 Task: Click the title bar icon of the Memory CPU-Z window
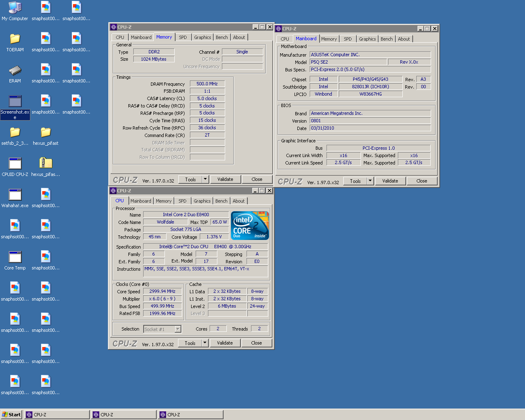(x=114, y=27)
